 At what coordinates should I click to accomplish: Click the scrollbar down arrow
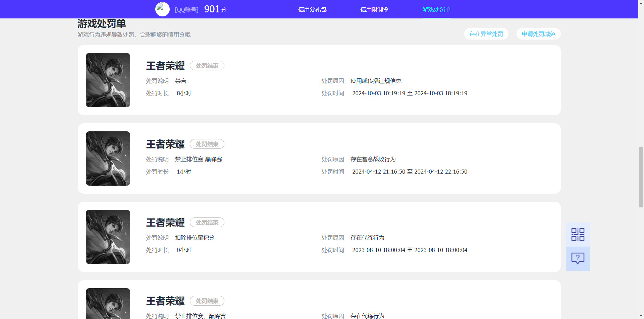click(641, 316)
